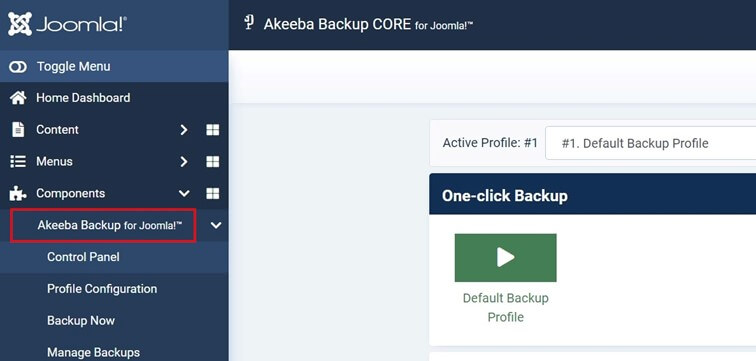Screen dimensions: 756x361
Task: Click the Akeeba Backup header logo icon
Action: (249, 23)
